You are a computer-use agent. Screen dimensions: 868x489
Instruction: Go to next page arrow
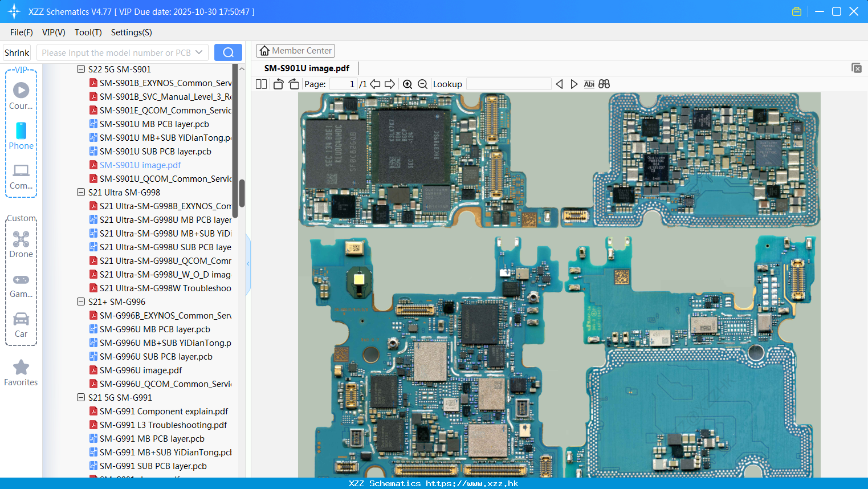(390, 84)
